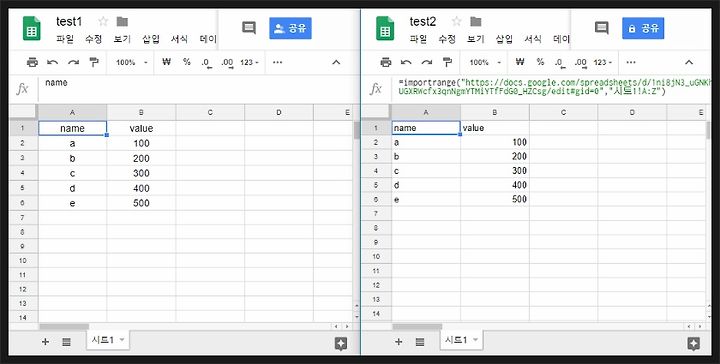Open the 100% zoom dropdown in test2

pyautogui.click(x=485, y=62)
